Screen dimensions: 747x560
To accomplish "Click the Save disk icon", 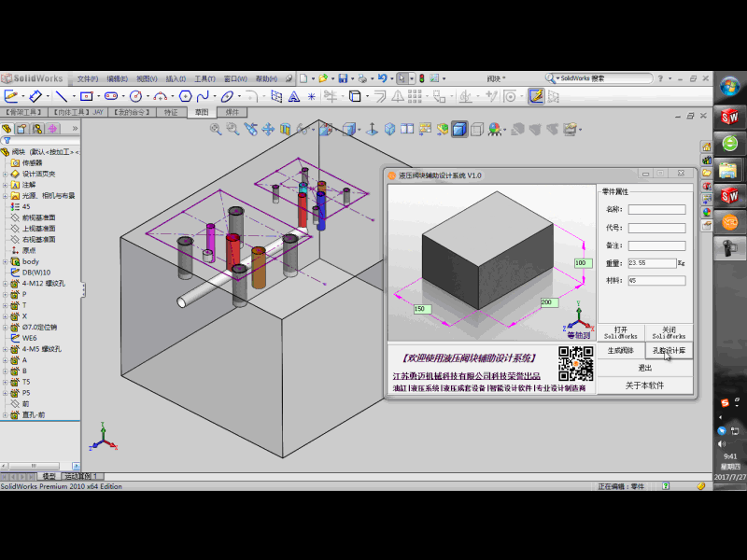I will [343, 78].
